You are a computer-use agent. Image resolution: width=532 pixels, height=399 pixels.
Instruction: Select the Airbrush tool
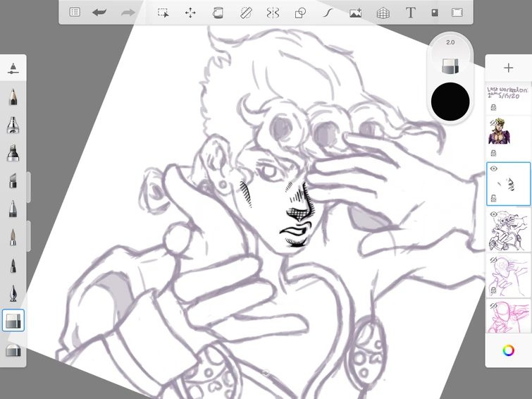[x=13, y=125]
